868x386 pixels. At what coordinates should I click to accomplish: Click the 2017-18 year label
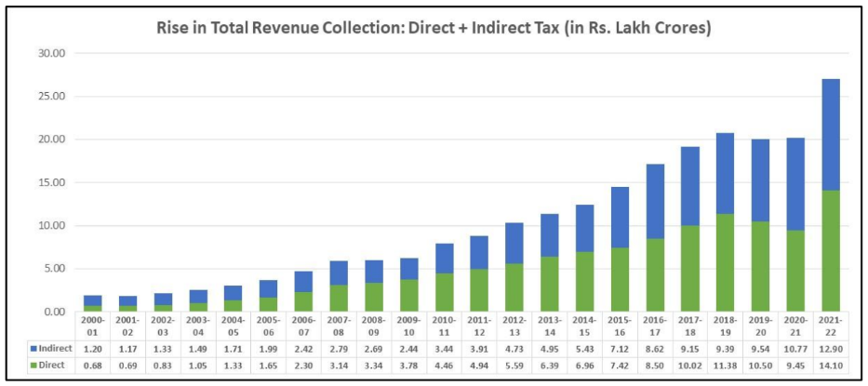pos(689,326)
